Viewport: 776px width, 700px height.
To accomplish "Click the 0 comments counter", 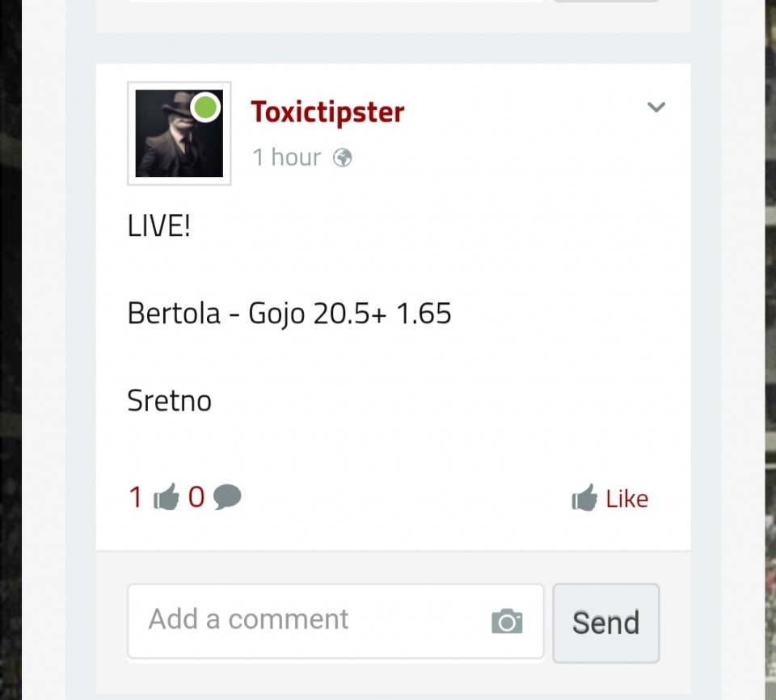I will pos(196,497).
